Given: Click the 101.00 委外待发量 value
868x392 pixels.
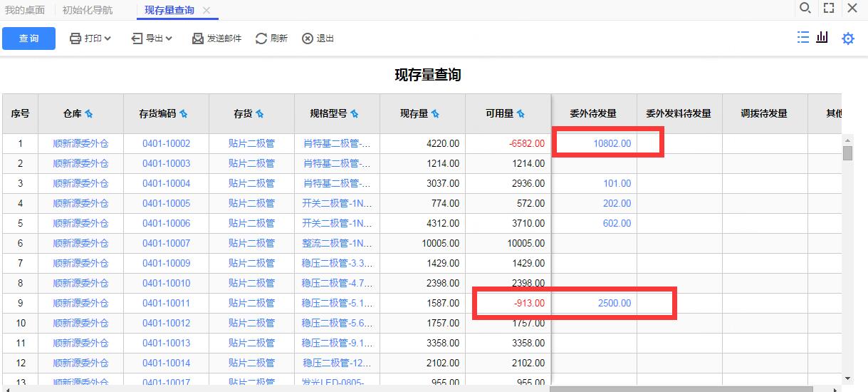Looking at the screenshot, I should pos(617,183).
